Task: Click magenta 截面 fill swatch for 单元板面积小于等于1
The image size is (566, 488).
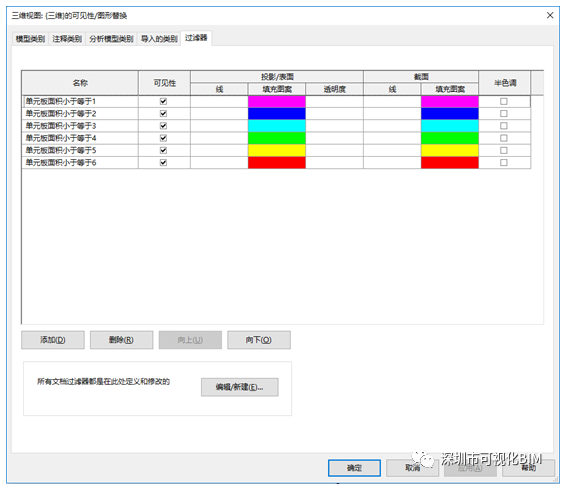Action: (450, 101)
